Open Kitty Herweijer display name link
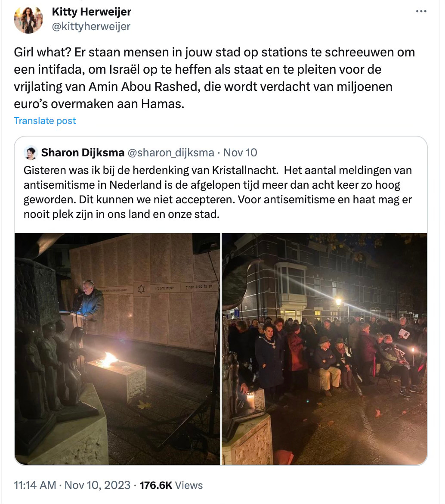Viewport: 445px width, 504px height. coord(92,12)
